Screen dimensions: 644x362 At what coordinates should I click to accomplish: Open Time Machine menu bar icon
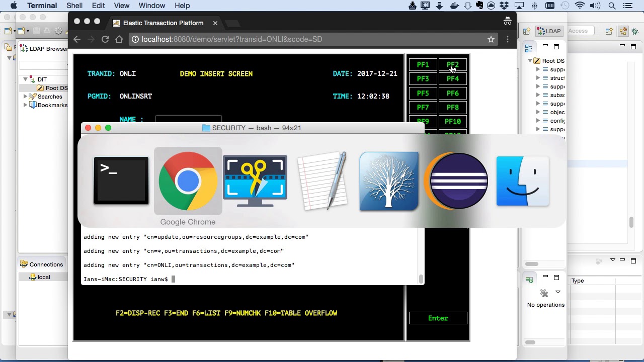tap(565, 6)
